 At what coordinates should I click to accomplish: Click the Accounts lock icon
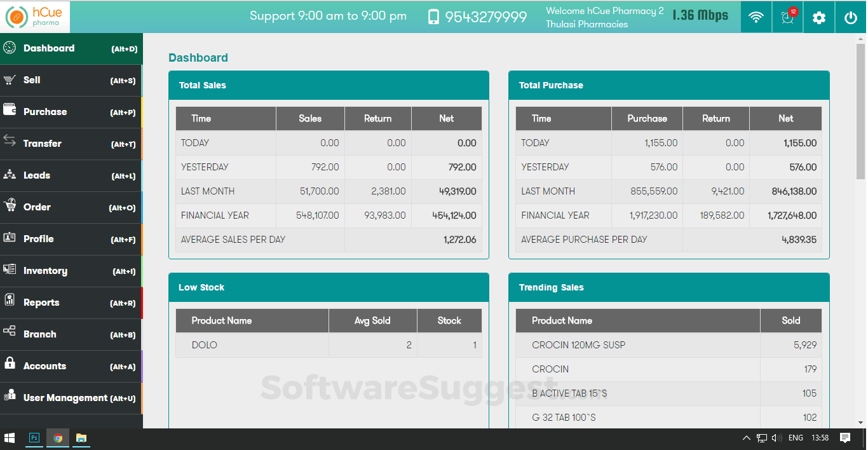point(9,366)
